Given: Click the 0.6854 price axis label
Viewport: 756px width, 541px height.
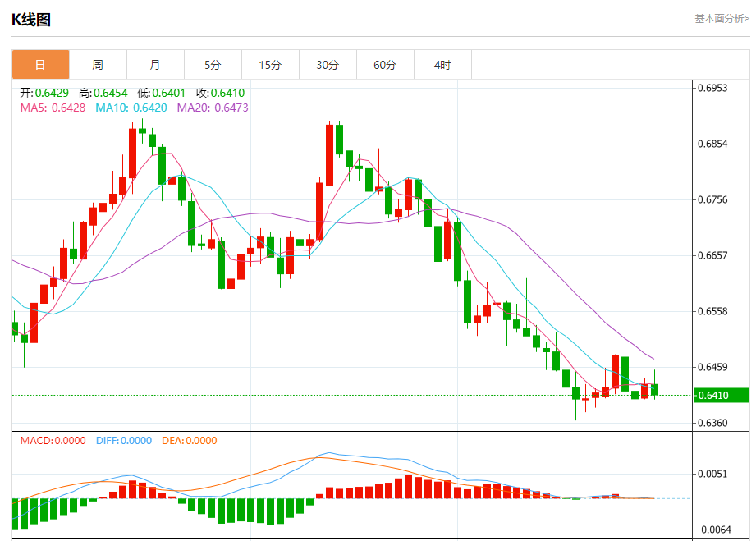Looking at the screenshot, I should (x=712, y=144).
